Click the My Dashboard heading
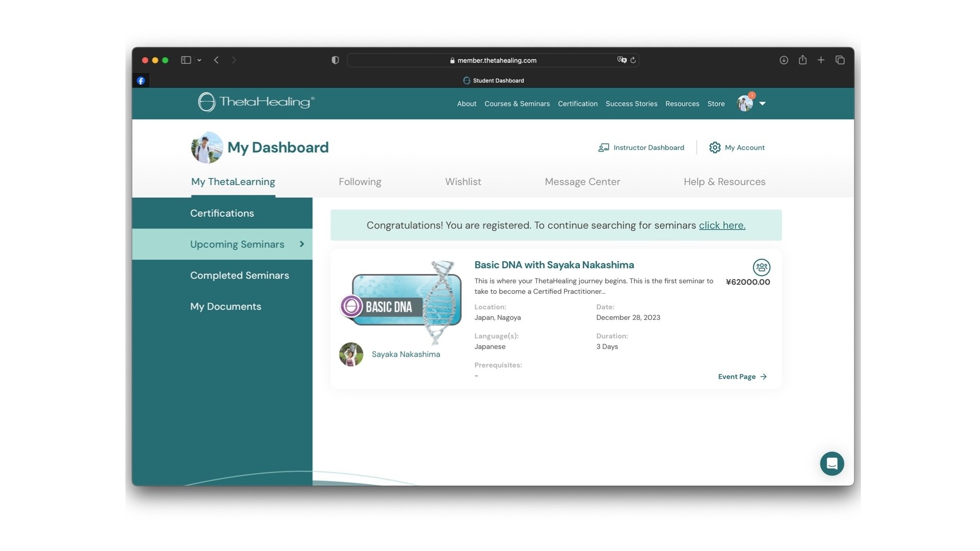 tap(278, 147)
